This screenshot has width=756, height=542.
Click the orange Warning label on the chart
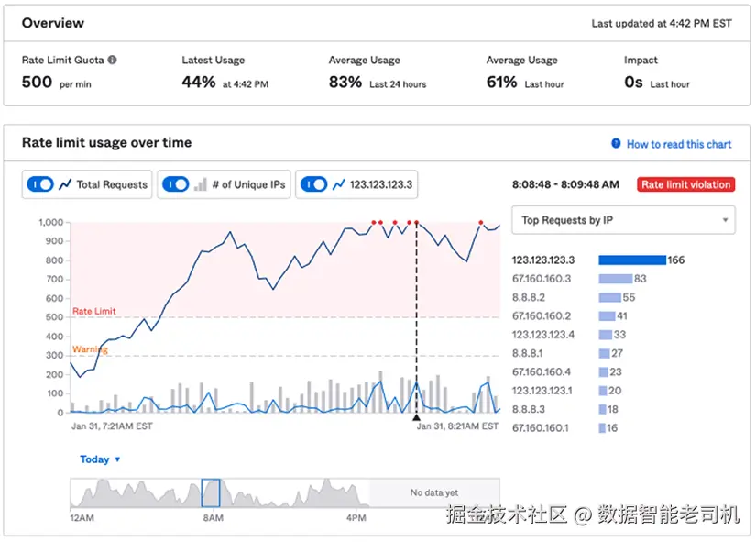point(90,348)
